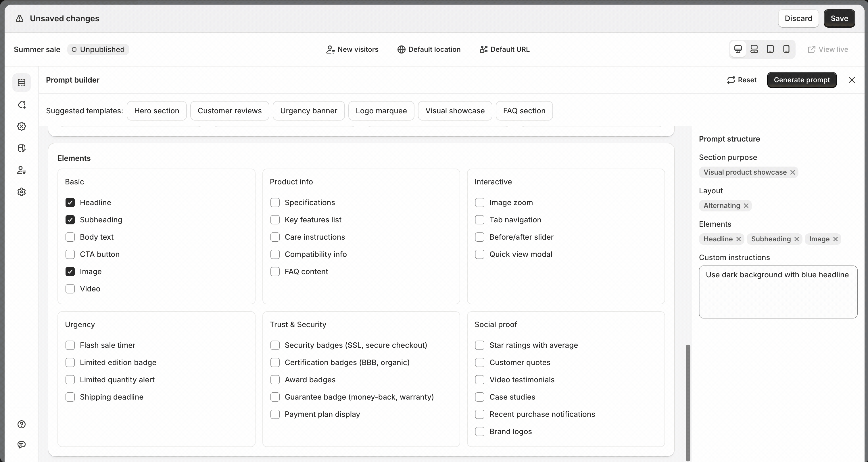Click the sections list icon in sidebar
The image size is (868, 462).
(x=22, y=83)
